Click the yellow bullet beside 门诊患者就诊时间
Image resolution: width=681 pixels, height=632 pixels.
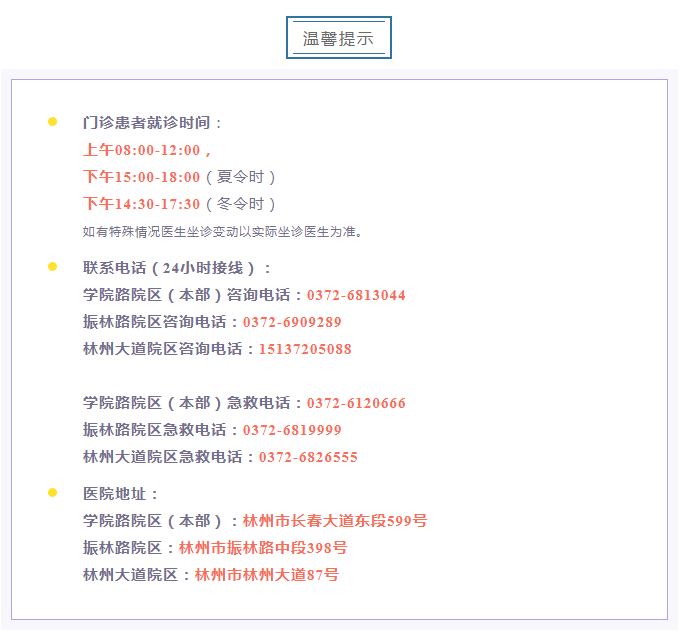(53, 122)
